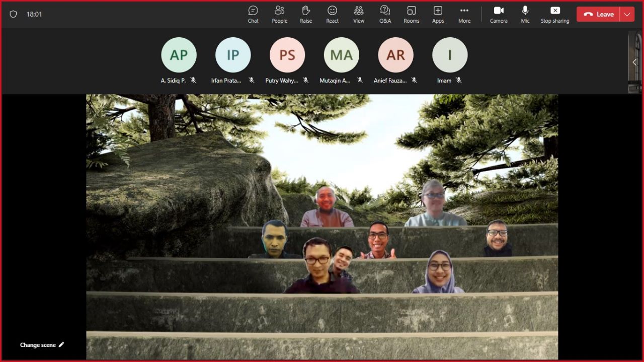Click the meeting timer 18:01
The width and height of the screenshot is (644, 362).
click(x=34, y=14)
